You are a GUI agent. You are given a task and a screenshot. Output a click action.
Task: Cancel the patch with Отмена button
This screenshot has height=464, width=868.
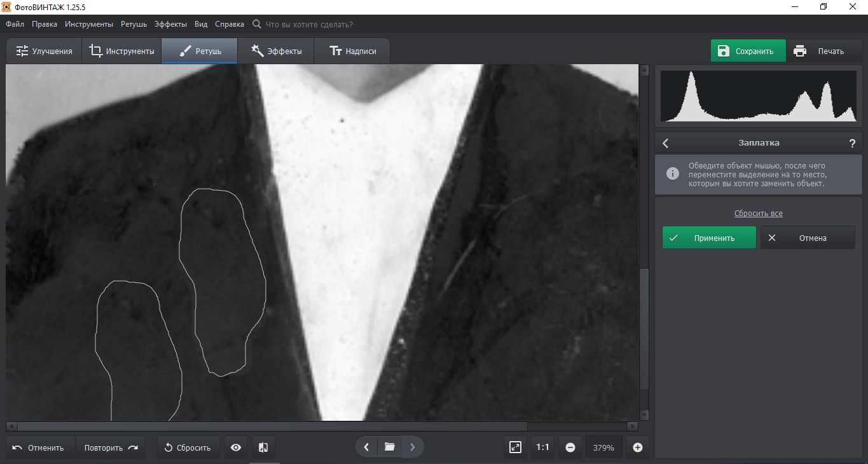coord(808,238)
